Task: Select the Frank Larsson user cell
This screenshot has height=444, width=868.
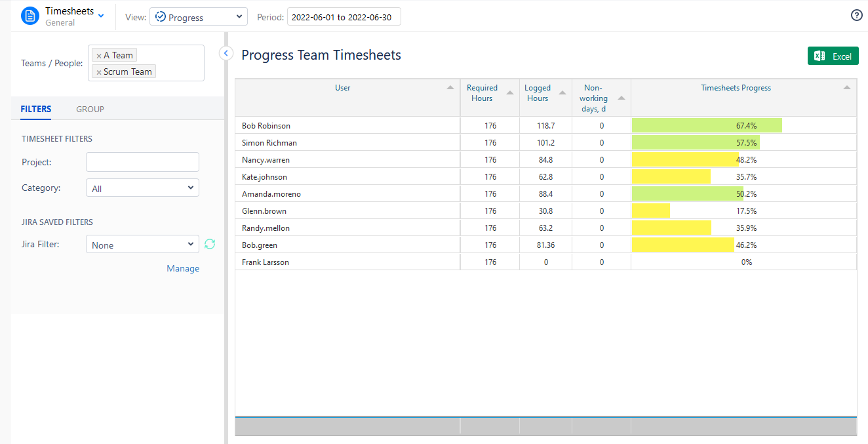Action: point(347,262)
